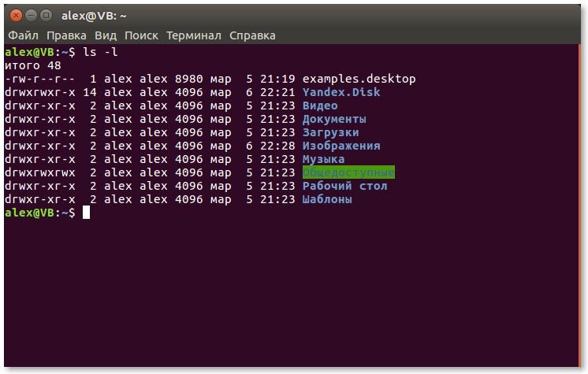Click the Рабочий стол directory name
This screenshot has height=374, width=588.
pyautogui.click(x=344, y=186)
